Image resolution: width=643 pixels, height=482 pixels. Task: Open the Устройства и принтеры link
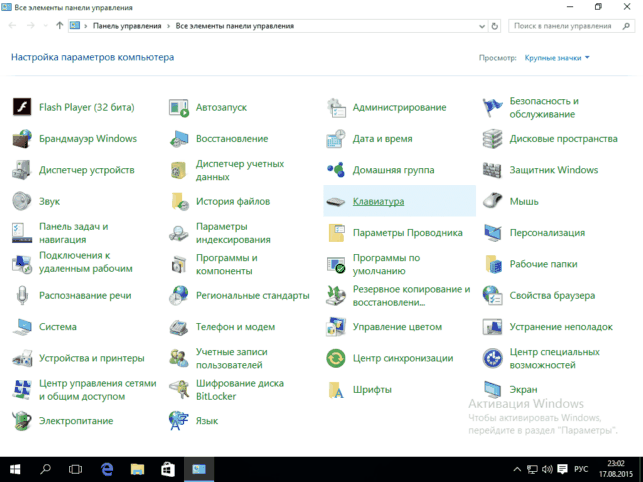[91, 358]
